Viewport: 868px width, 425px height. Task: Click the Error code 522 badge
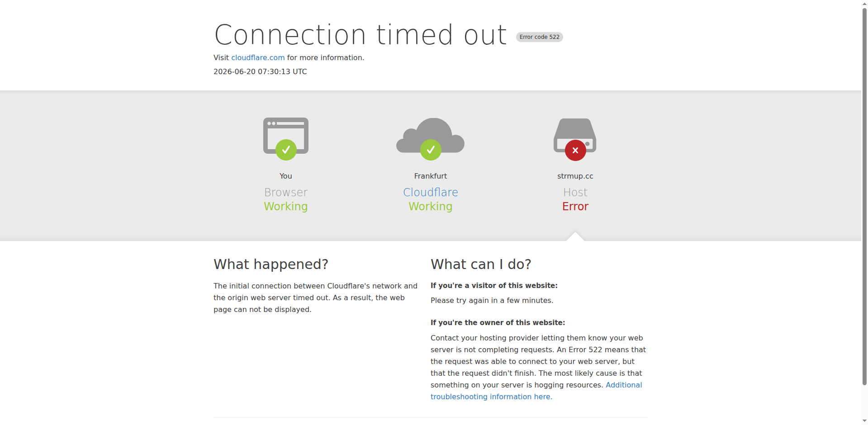[x=540, y=37]
